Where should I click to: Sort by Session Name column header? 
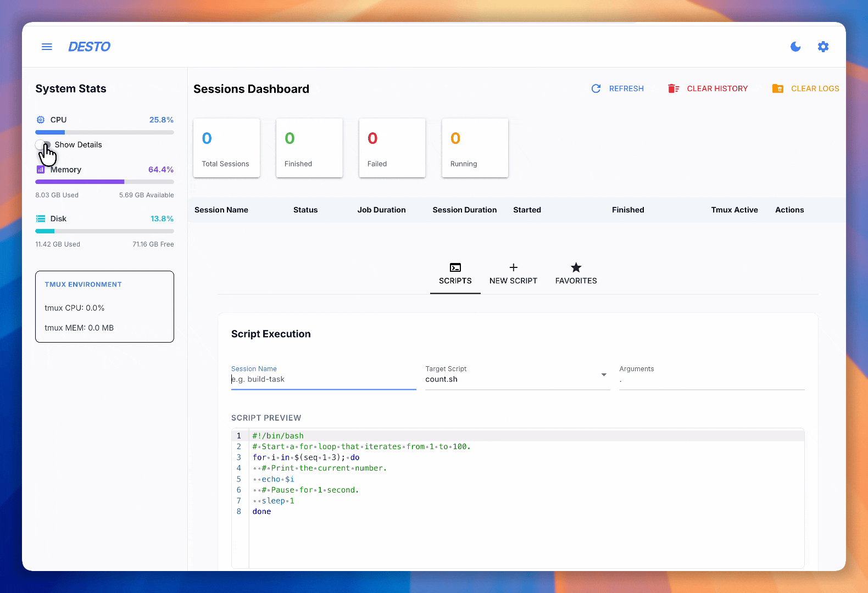coord(221,210)
